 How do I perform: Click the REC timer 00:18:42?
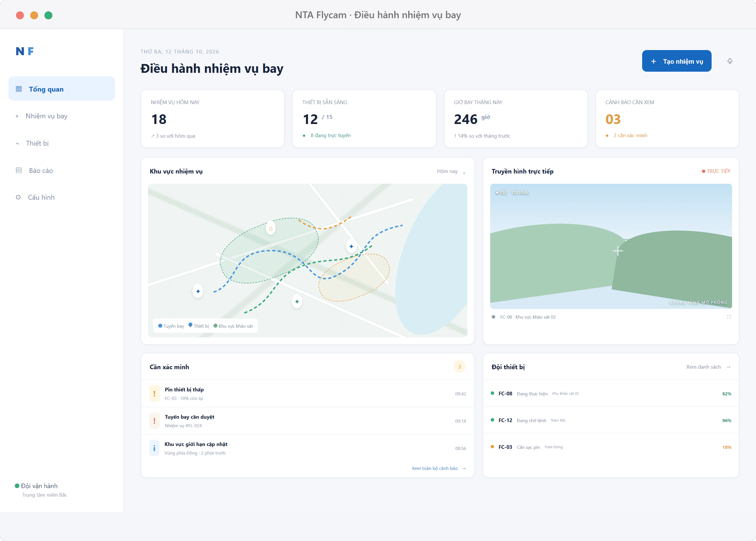[x=512, y=193]
